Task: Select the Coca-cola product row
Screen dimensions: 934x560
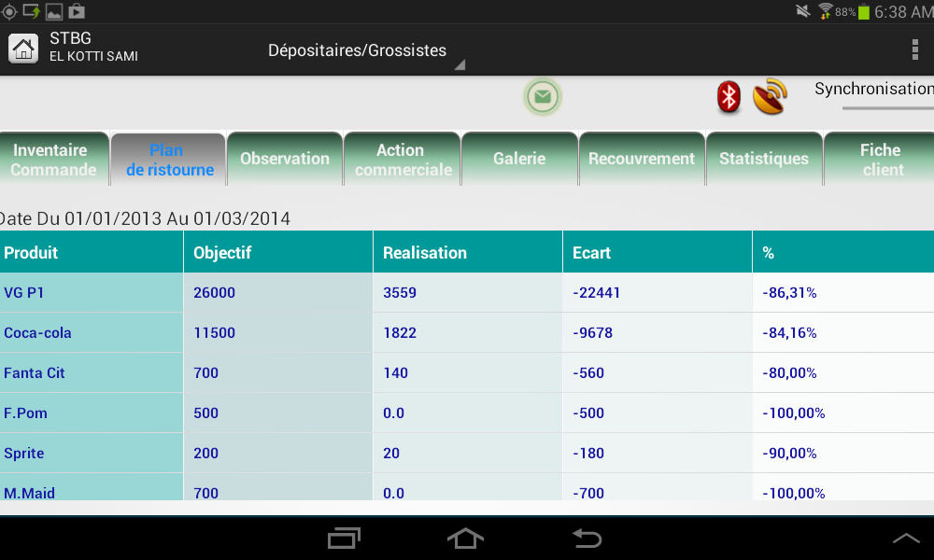Action: coord(37,333)
